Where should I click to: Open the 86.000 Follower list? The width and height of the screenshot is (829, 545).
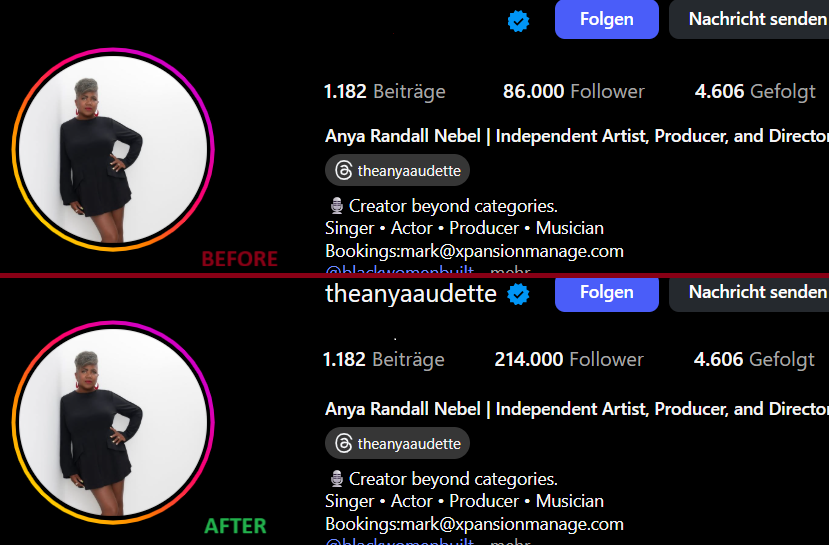point(573,92)
